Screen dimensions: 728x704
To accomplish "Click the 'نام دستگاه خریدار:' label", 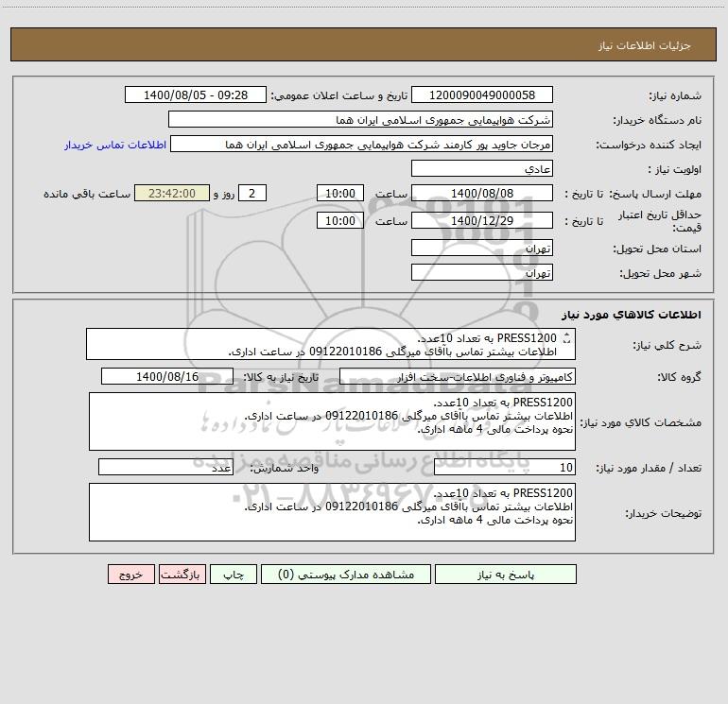I will click(x=657, y=121).
